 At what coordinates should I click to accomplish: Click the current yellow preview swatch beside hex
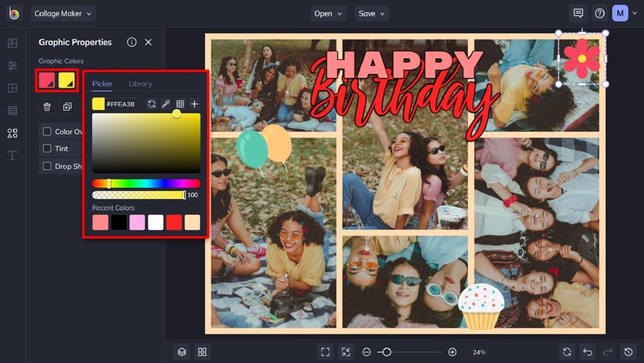click(98, 104)
